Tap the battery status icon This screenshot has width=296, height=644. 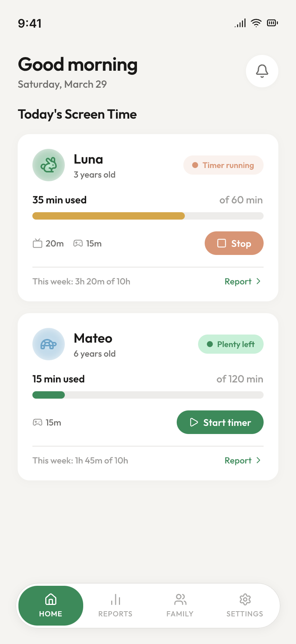[272, 23]
